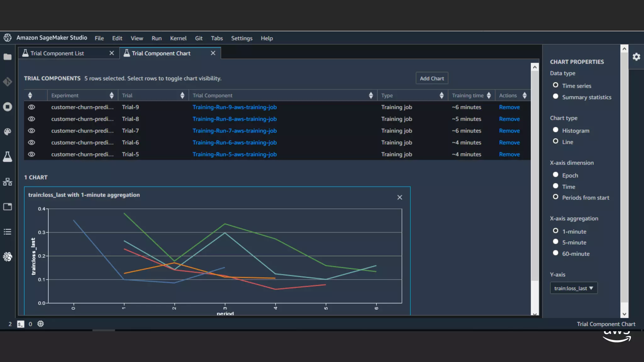Open the Training-Run-7-aws-training-job link
Screen dimensions: 644x362
235,131
